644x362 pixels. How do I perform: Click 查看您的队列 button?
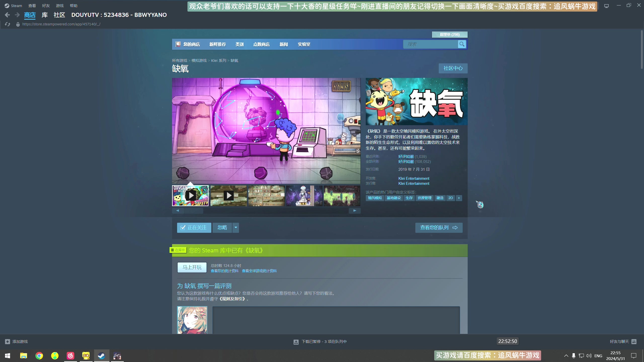(x=439, y=228)
